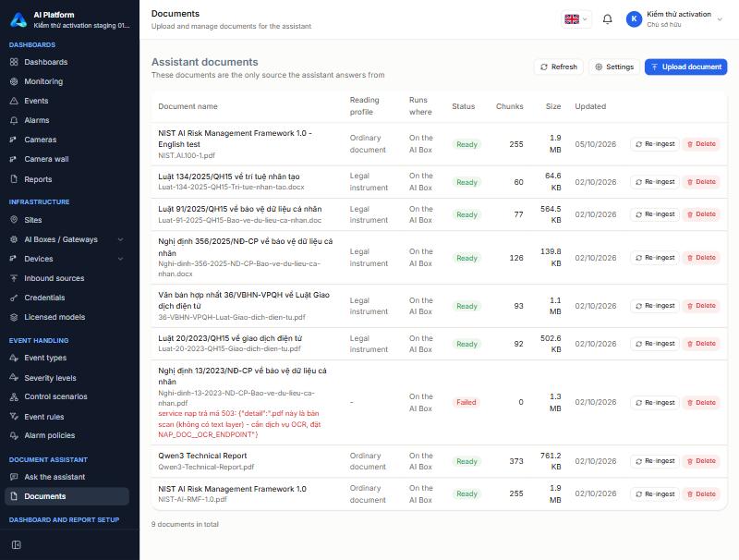Click the Credentials key icon
The image size is (739, 560).
coord(14,298)
